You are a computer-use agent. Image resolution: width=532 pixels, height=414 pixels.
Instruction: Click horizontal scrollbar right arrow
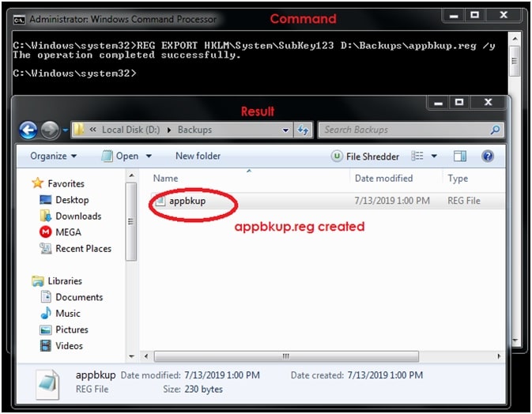click(x=499, y=356)
